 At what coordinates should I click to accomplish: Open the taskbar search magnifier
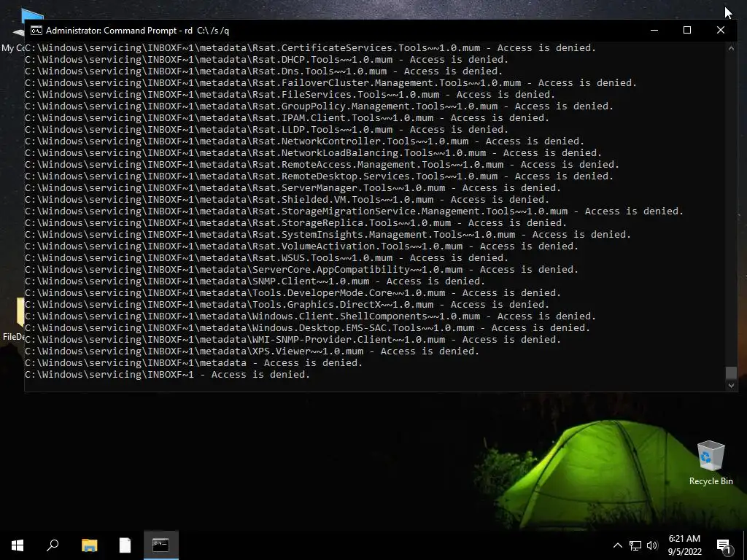[x=53, y=545]
